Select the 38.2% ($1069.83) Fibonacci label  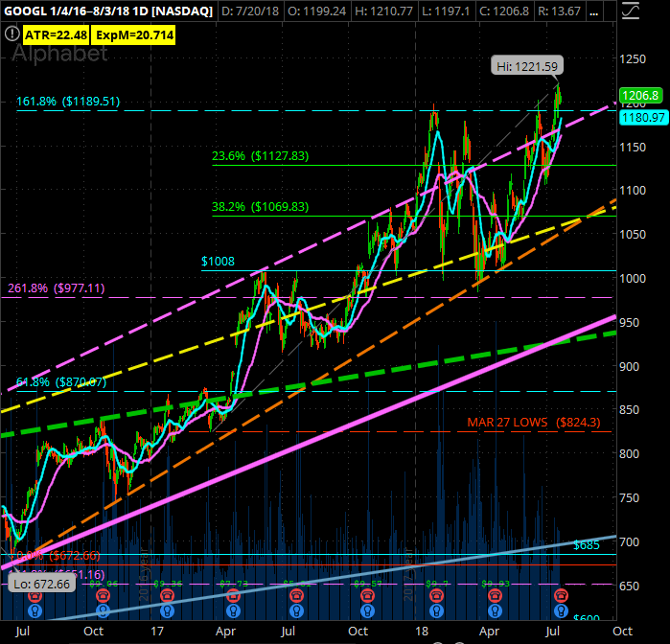(260, 207)
